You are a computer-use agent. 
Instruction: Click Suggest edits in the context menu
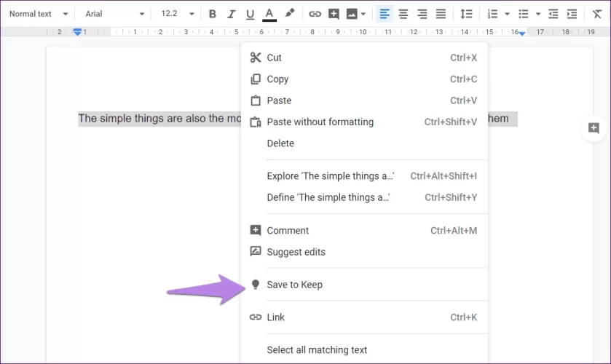[296, 252]
